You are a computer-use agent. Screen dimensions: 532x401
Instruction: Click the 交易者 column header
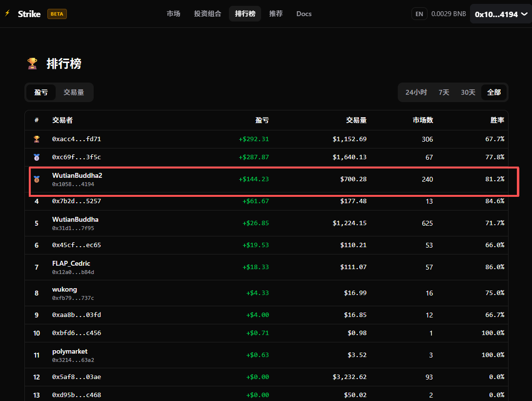[62, 120]
